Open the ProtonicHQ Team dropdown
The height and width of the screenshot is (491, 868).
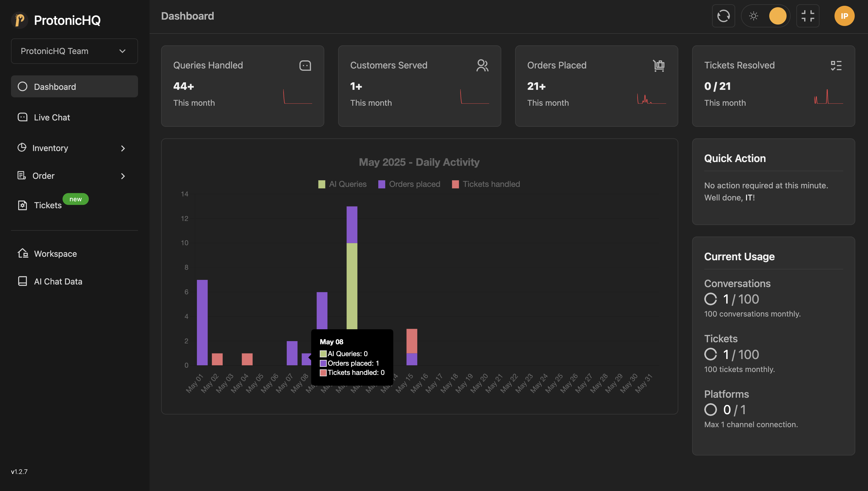coord(74,51)
